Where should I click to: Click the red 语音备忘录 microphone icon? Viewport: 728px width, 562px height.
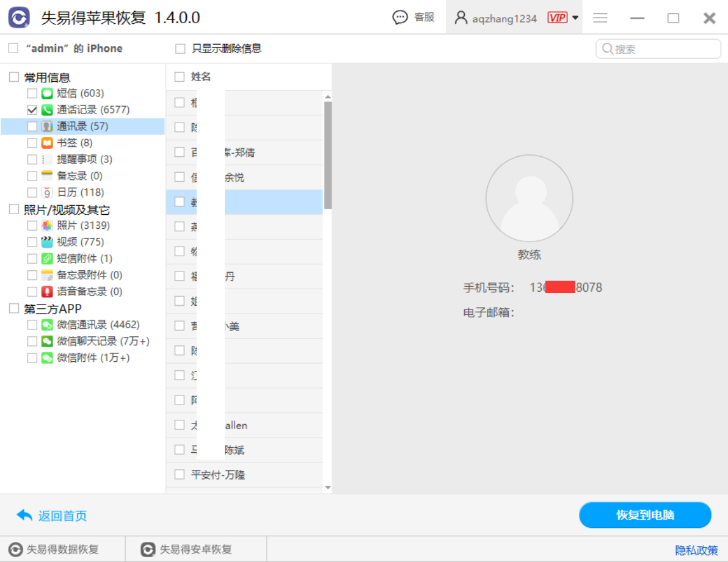[47, 292]
